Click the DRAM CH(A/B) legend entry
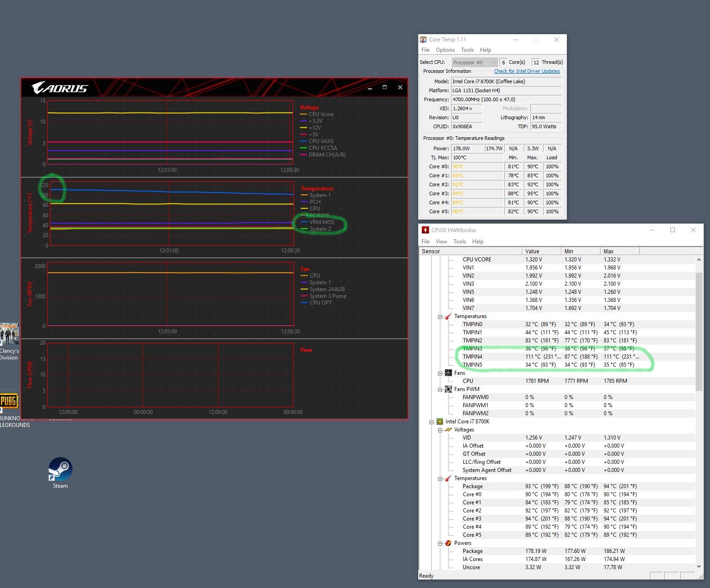Screen dimensions: 710x588 (x=323, y=155)
